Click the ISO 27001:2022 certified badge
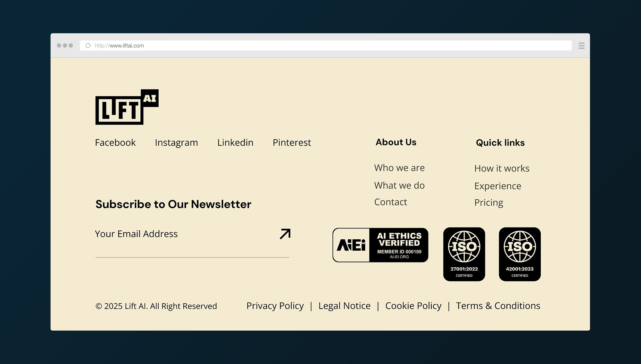 pyautogui.click(x=464, y=254)
